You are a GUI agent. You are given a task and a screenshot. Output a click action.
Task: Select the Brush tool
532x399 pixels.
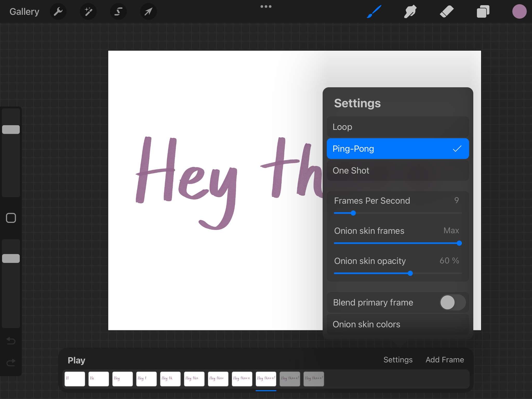click(x=374, y=11)
